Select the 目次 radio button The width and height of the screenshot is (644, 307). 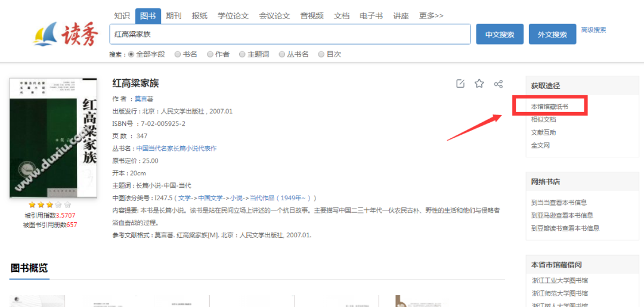pos(321,54)
